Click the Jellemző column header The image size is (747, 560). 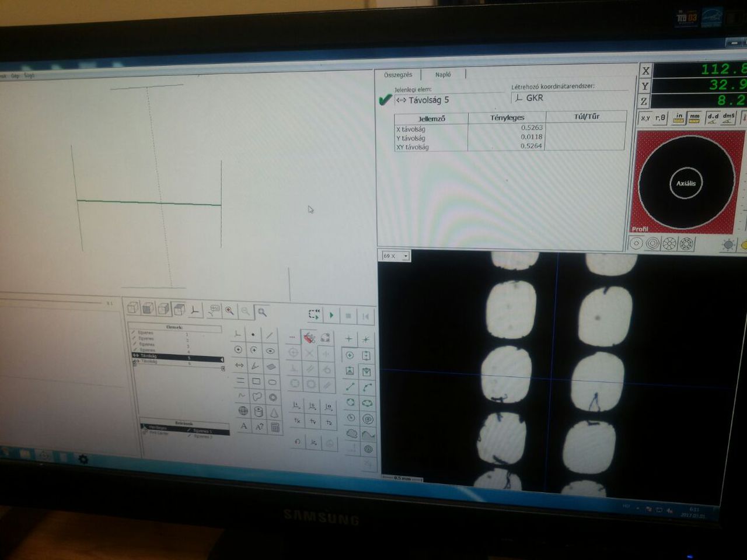[432, 119]
